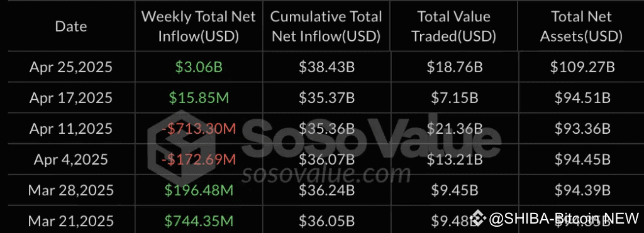Sort by Weekly Total Net Inflow header
Screen dimensions: 644x233
[199, 26]
